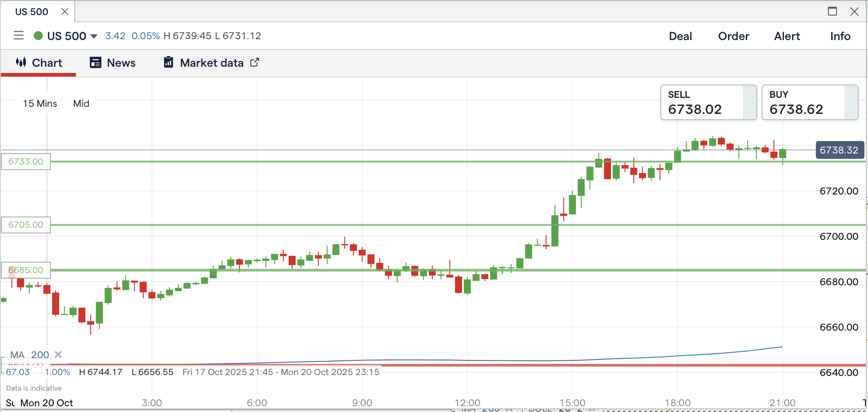Viewport: 868px width, 412px height.
Task: Maximize the chart window
Action: point(832,11)
